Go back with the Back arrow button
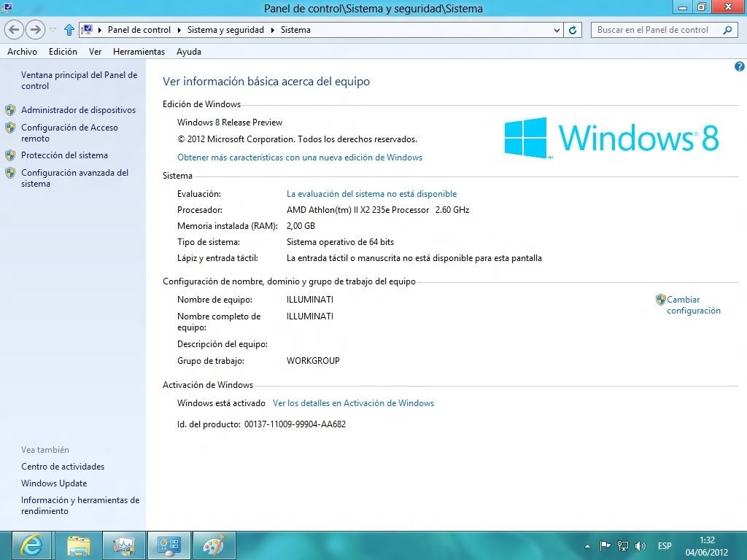 (15, 30)
